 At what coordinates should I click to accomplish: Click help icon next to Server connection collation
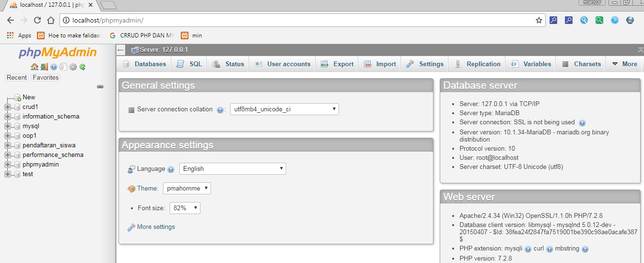(220, 110)
